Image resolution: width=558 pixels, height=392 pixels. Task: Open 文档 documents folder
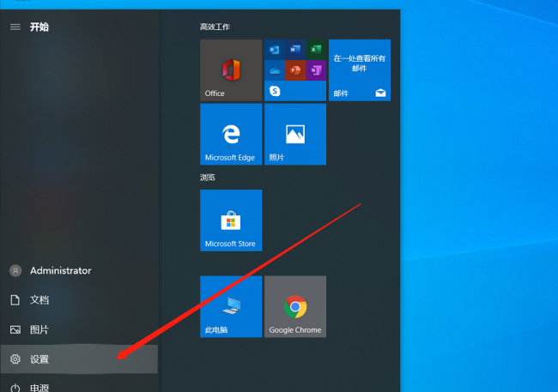coord(79,300)
